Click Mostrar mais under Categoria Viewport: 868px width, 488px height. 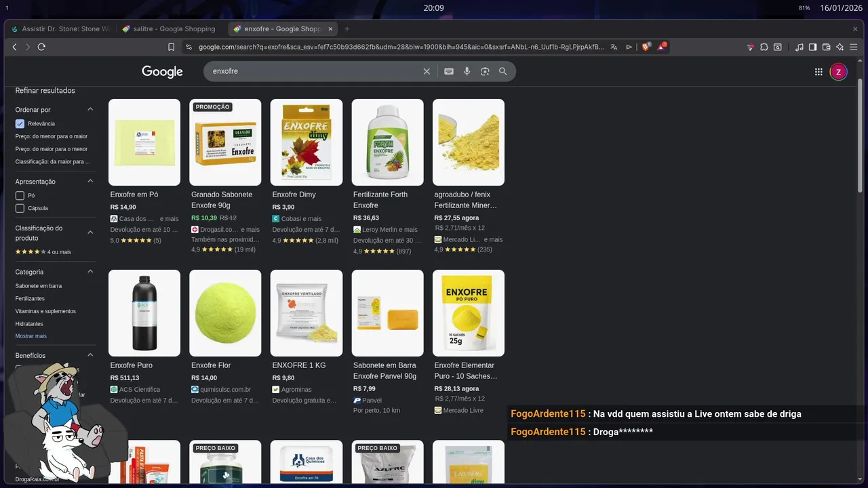(x=31, y=336)
